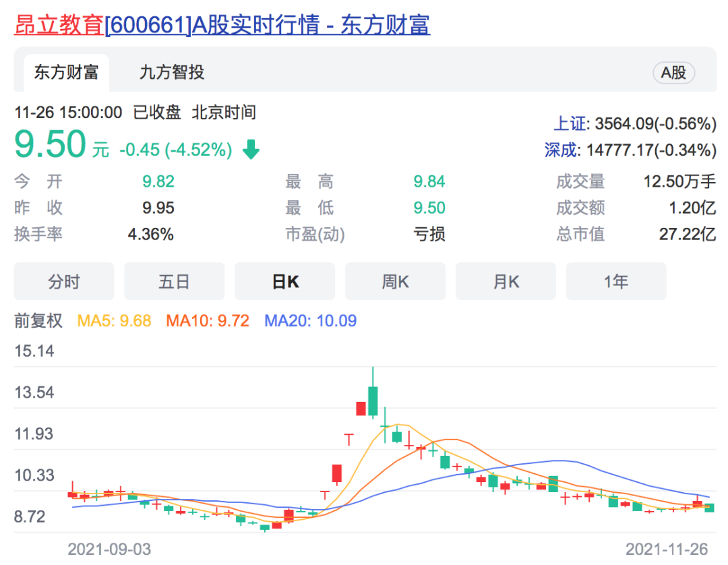Click the green down arrow icon
728x565 pixels.
click(x=251, y=150)
